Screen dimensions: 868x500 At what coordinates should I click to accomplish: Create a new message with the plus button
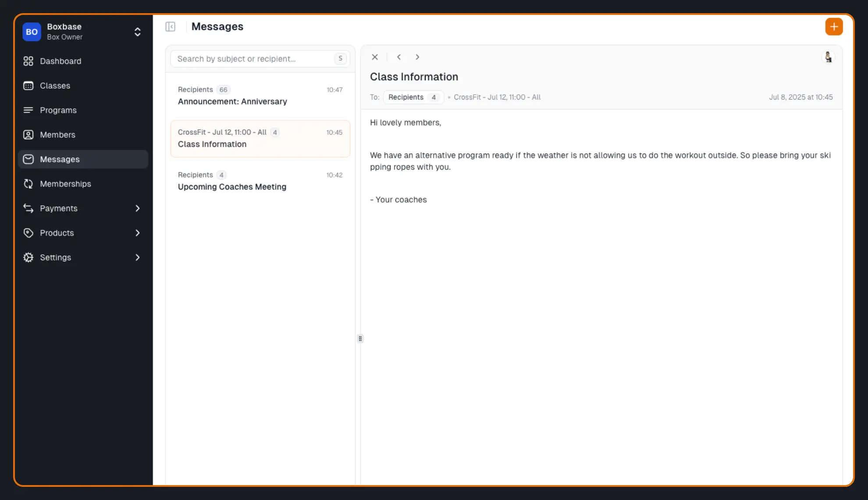tap(834, 26)
